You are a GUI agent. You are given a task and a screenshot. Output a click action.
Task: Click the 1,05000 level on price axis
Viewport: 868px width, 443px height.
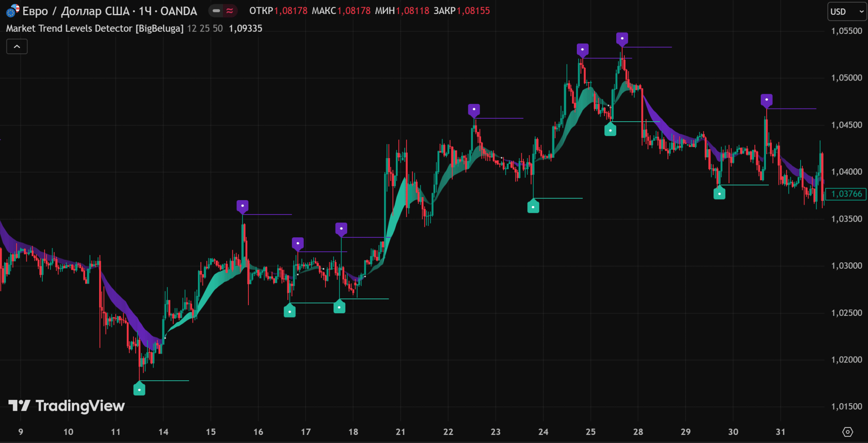click(x=846, y=78)
